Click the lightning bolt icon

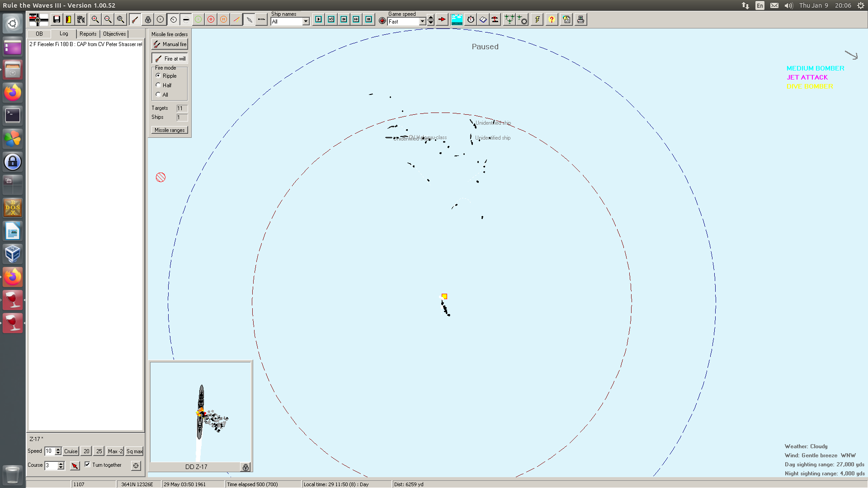pos(537,19)
